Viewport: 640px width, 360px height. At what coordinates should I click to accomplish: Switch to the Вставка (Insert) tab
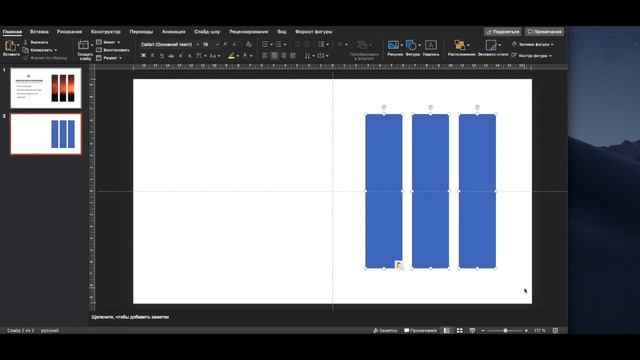[x=39, y=31]
